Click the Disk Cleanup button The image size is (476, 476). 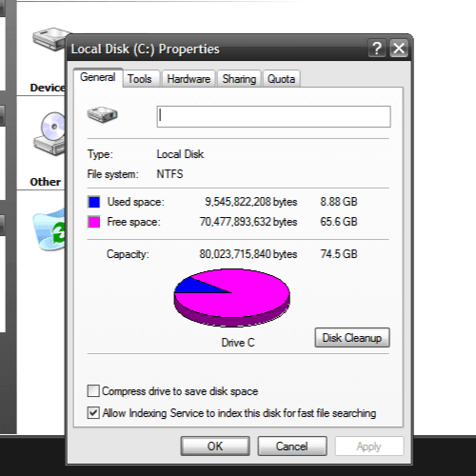pos(352,338)
